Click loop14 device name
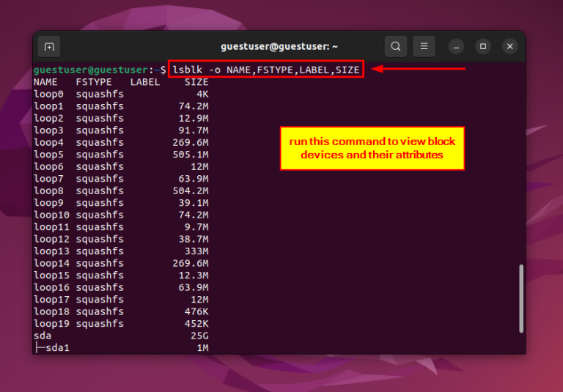Viewport: 563px width, 392px height. 52,264
